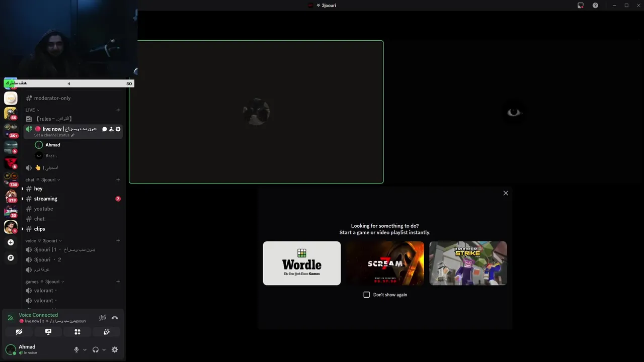Screen dimensions: 644x362
Task: Minimize the Discord window
Action: [614, 6]
